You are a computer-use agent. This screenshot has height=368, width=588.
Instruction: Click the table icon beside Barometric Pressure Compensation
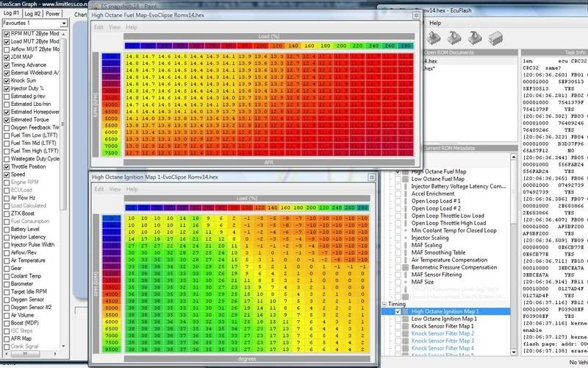(404, 266)
